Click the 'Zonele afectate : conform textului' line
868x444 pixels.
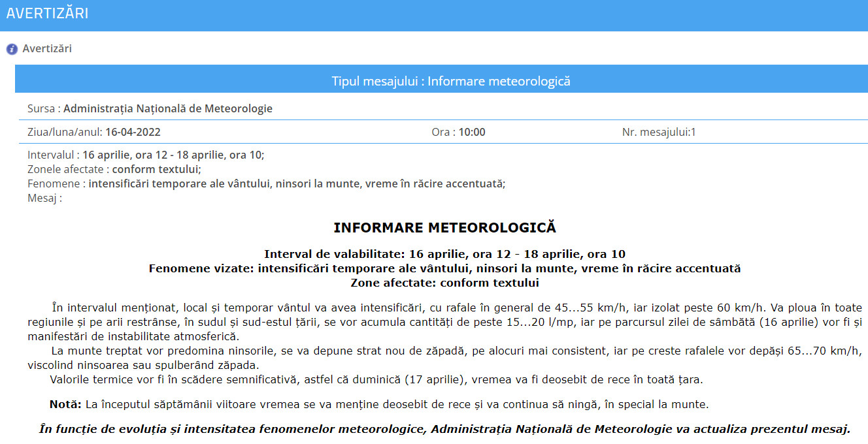(x=114, y=170)
